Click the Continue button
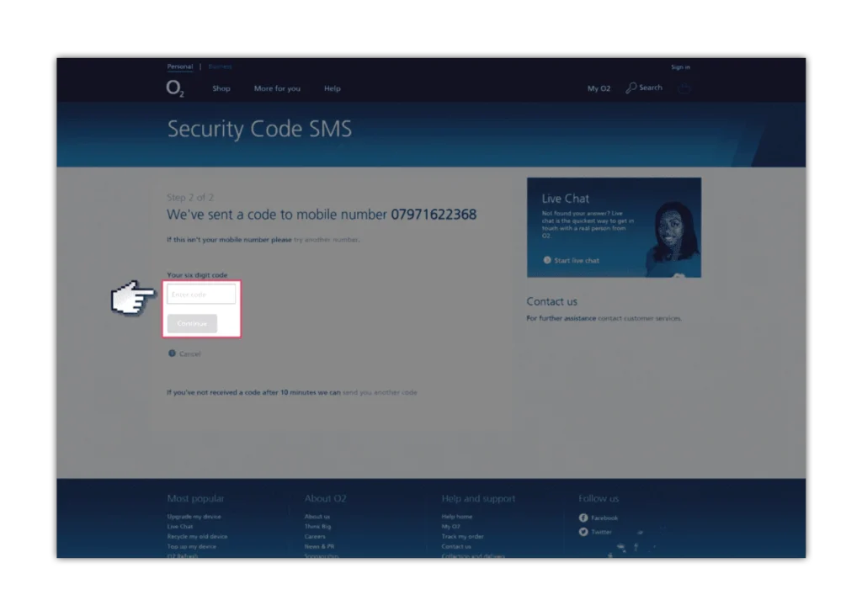 [193, 323]
